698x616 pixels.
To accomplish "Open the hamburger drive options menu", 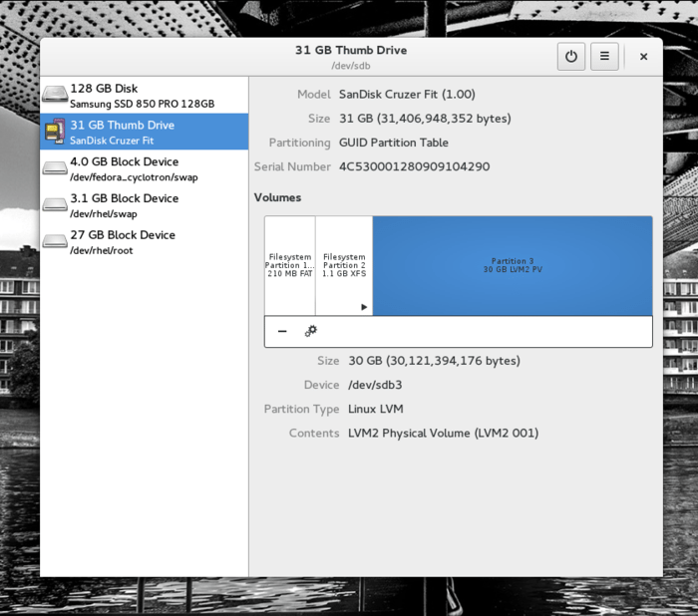I will (603, 57).
